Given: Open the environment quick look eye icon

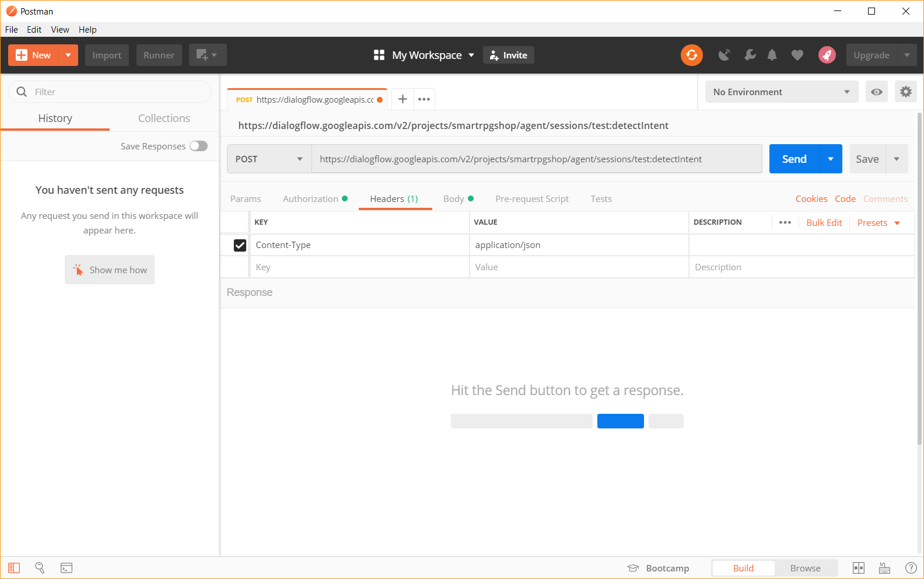Looking at the screenshot, I should click(877, 92).
